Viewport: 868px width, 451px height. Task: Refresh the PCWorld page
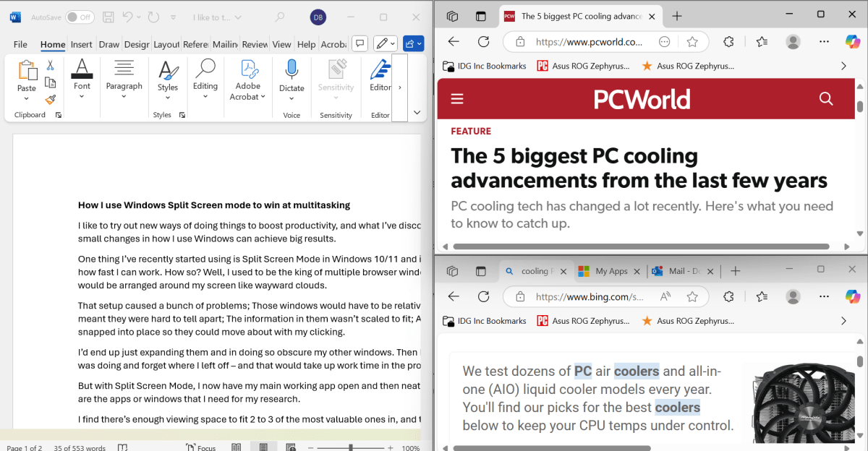pos(483,42)
